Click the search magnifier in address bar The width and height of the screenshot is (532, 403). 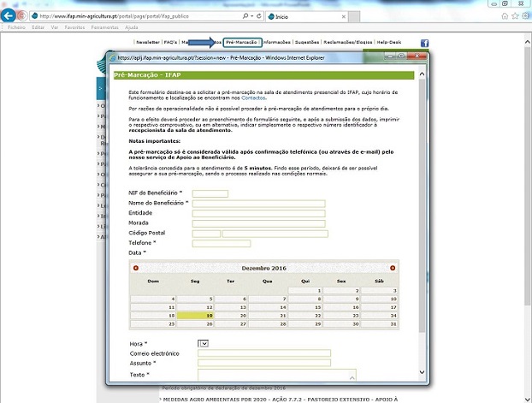[x=245, y=16]
